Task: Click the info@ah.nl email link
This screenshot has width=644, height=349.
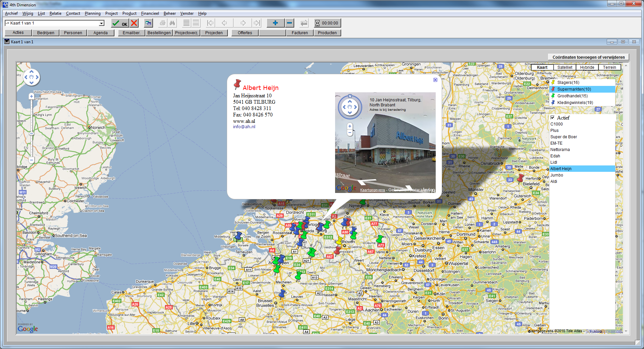Action: pyautogui.click(x=244, y=127)
